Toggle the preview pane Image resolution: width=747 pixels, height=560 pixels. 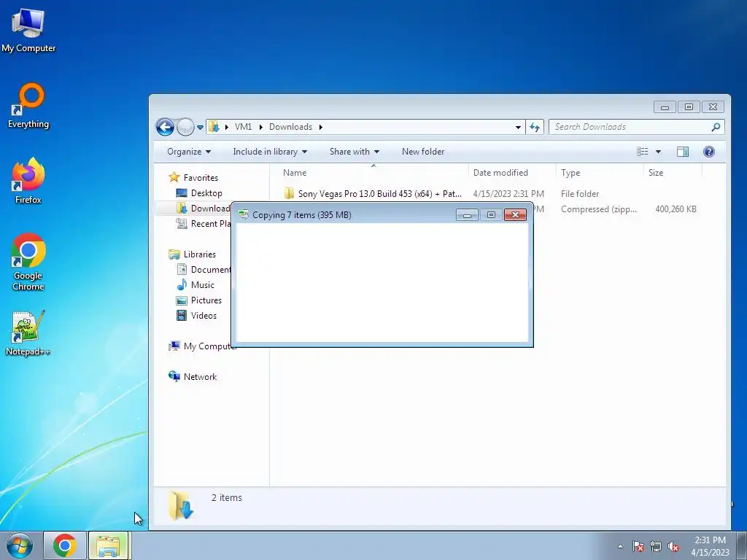[683, 152]
